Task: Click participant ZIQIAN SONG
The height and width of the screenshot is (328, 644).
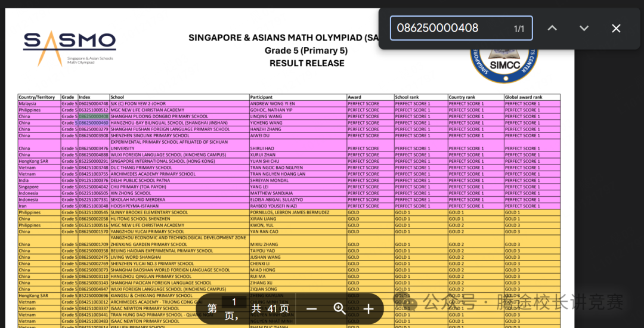Action: point(264,289)
